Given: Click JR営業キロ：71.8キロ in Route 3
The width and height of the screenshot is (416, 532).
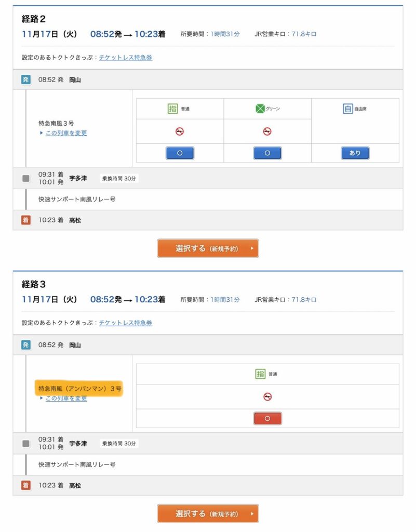Looking at the screenshot, I should pos(286,300).
